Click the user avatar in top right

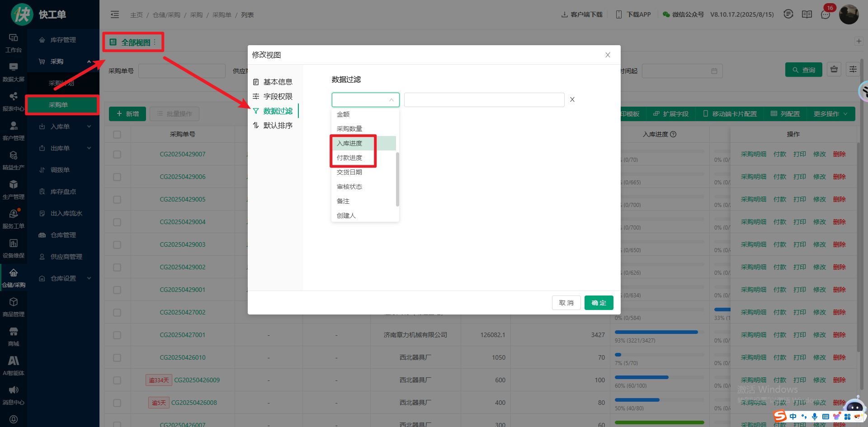click(849, 14)
